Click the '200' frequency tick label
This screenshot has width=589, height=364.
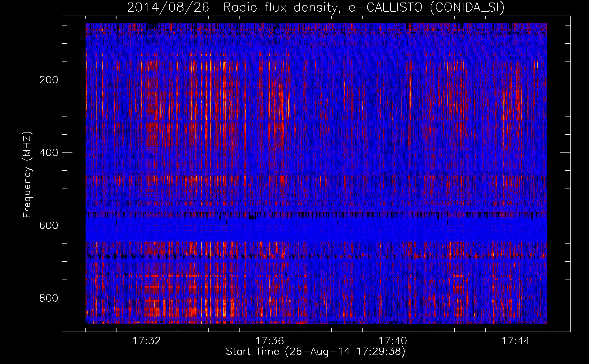[49, 80]
